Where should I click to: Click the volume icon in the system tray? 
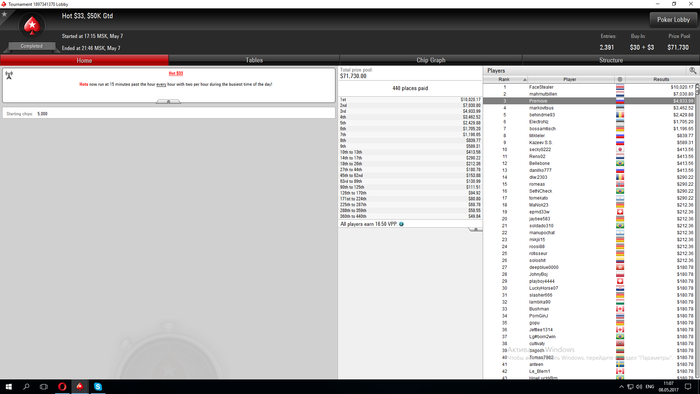[639, 387]
